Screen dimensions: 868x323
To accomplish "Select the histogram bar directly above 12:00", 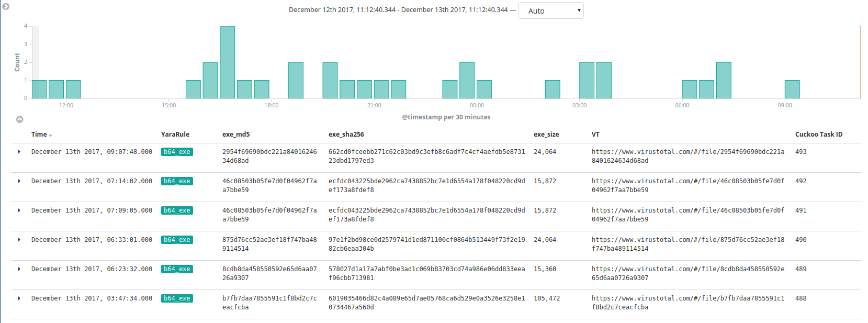I will click(x=73, y=90).
